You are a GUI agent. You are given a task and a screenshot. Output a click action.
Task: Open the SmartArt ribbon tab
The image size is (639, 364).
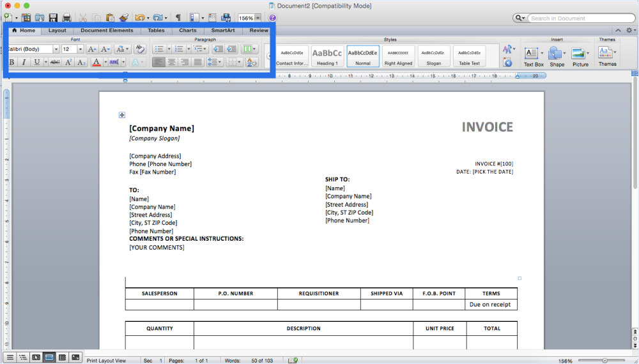point(223,30)
